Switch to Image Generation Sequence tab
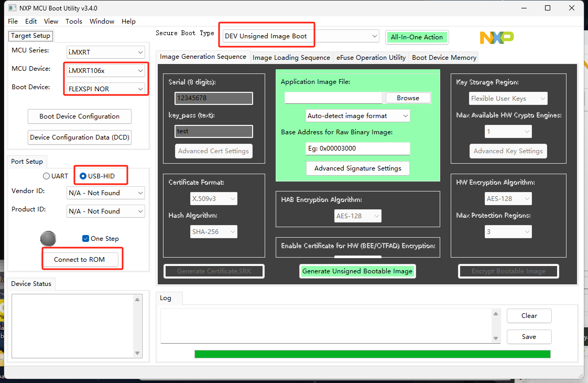 tap(203, 57)
